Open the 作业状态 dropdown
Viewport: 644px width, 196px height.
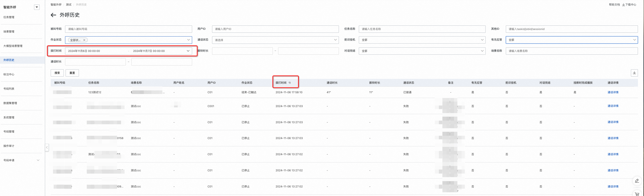point(128,40)
